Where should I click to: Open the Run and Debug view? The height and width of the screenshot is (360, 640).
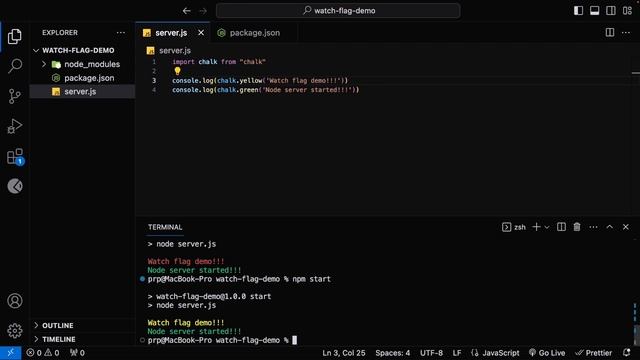[x=15, y=126]
